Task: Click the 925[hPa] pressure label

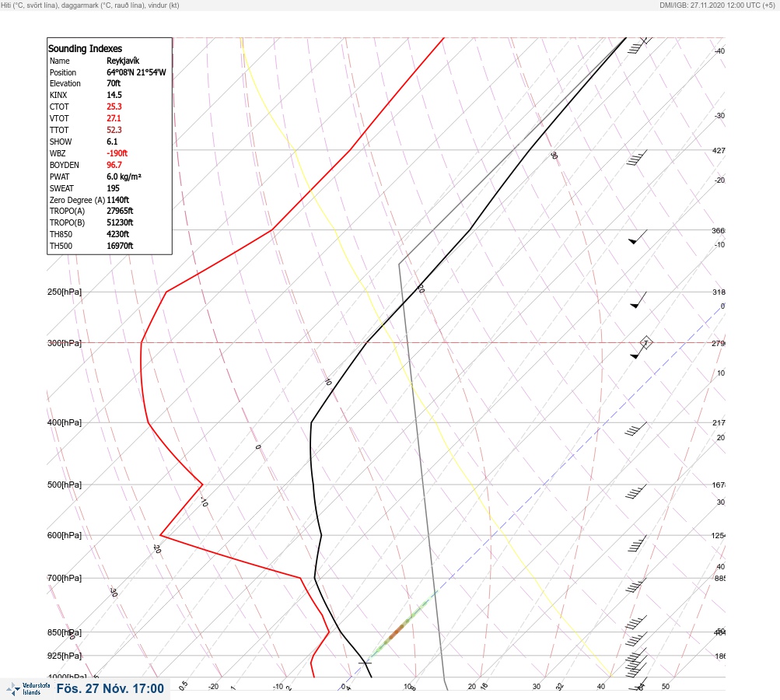Action: click(x=65, y=656)
